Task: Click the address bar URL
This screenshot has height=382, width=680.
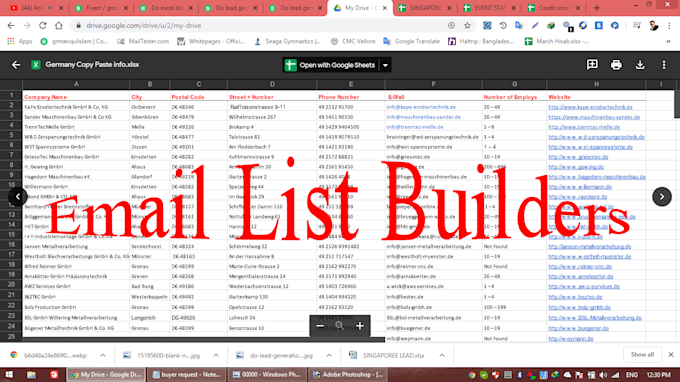Action: (x=144, y=26)
